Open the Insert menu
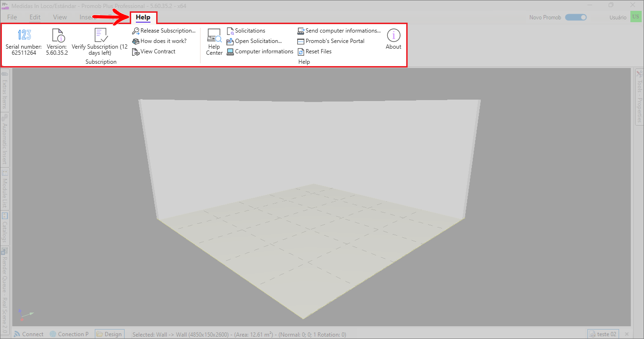Viewport: 644px width, 339px height. click(x=88, y=17)
